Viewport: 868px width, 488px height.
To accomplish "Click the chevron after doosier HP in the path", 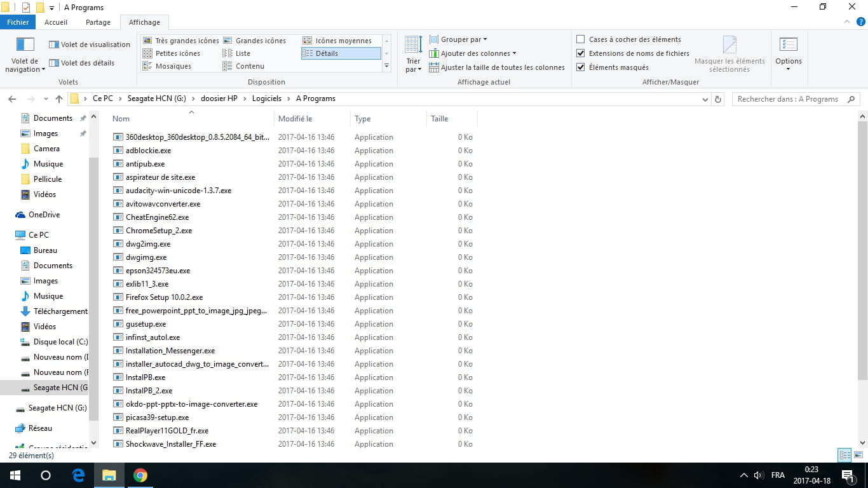I will pos(245,99).
